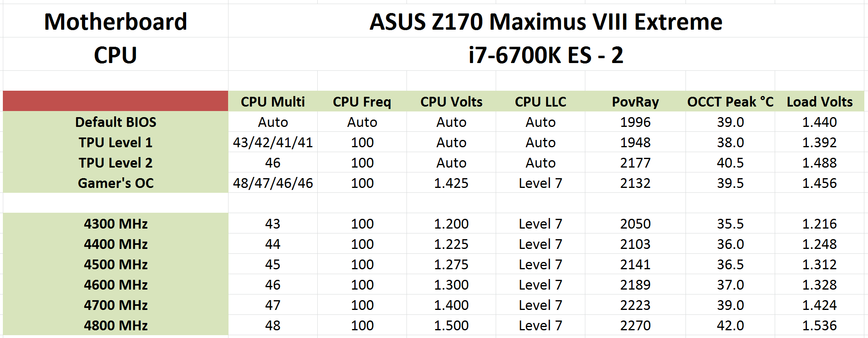Select the '1.392' Load Volts cell
This screenshot has height=338, width=868.
click(x=820, y=142)
